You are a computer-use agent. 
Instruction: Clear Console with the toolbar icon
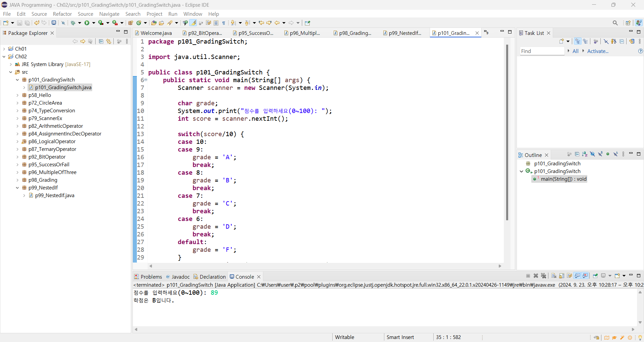pyautogui.click(x=554, y=276)
